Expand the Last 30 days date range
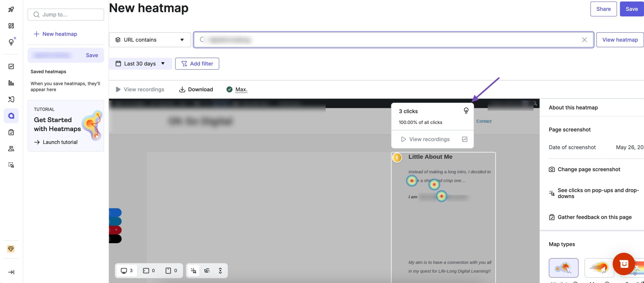Screen dimensions: 644x283 pos(140,64)
